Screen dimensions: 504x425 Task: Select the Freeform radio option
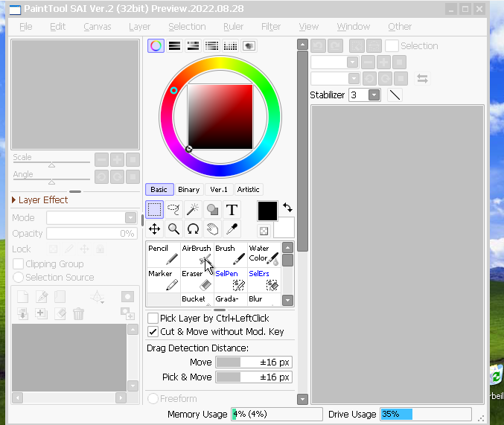[153, 399]
